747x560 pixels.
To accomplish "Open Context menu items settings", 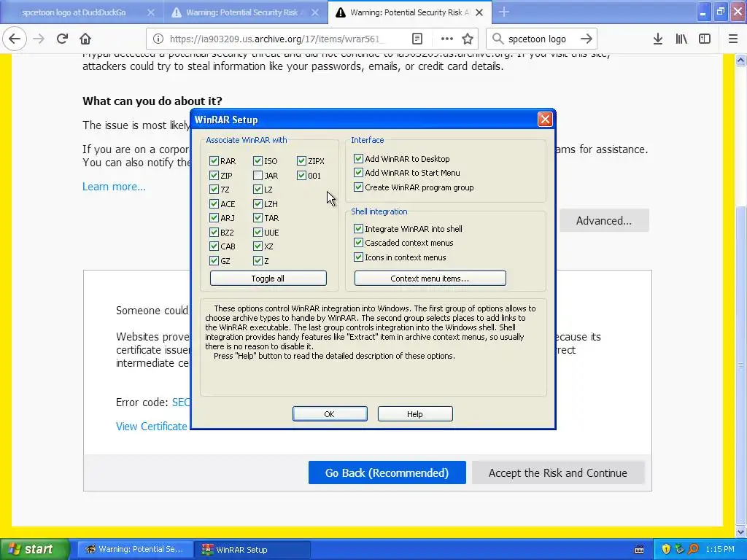I will 430,278.
